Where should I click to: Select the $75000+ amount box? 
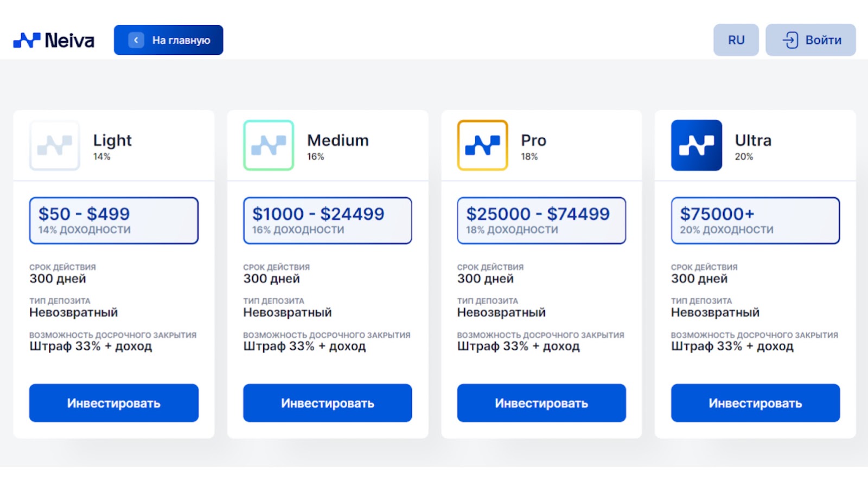(x=755, y=221)
